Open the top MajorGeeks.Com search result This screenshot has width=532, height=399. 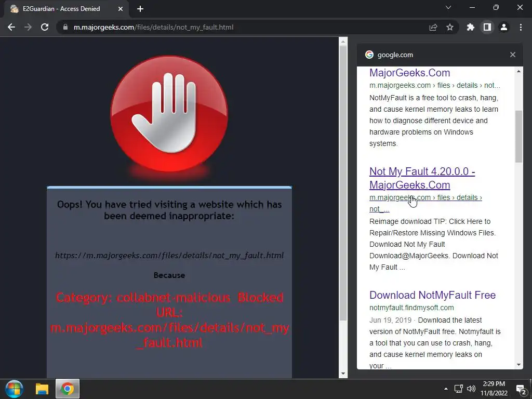pos(409,73)
